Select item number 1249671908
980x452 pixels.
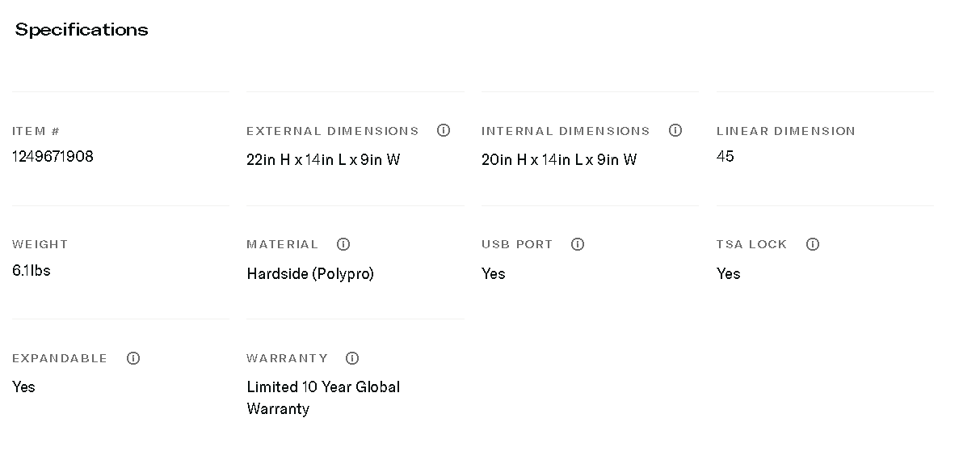(53, 157)
